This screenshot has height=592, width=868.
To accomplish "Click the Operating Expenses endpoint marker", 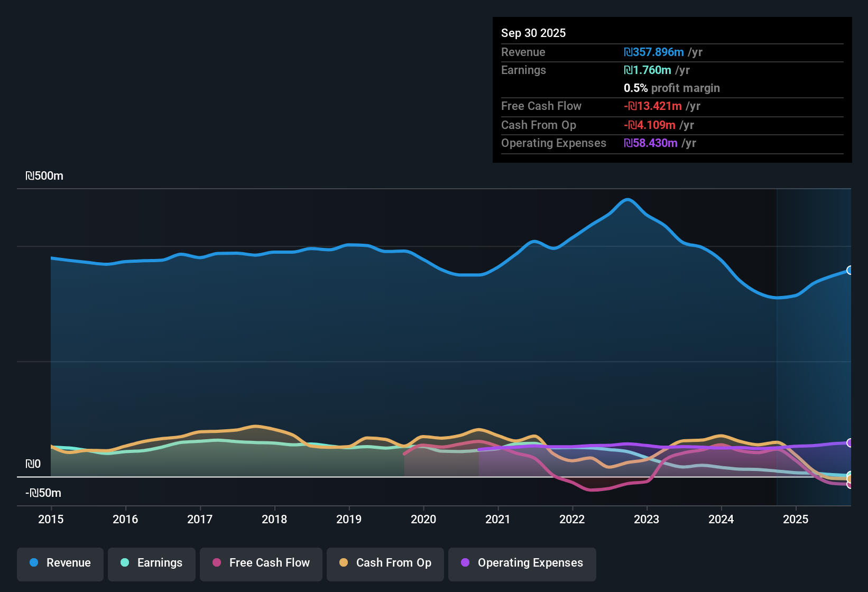I will 849,442.
